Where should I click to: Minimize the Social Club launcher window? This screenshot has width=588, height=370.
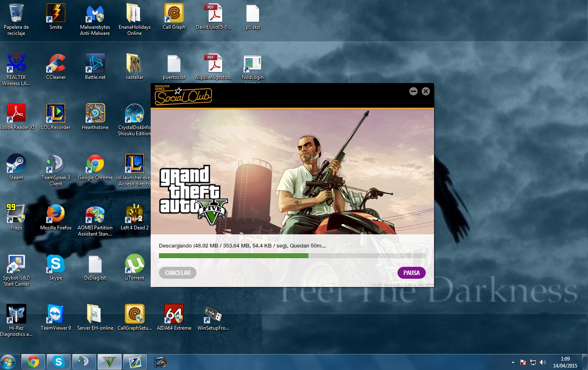[413, 91]
